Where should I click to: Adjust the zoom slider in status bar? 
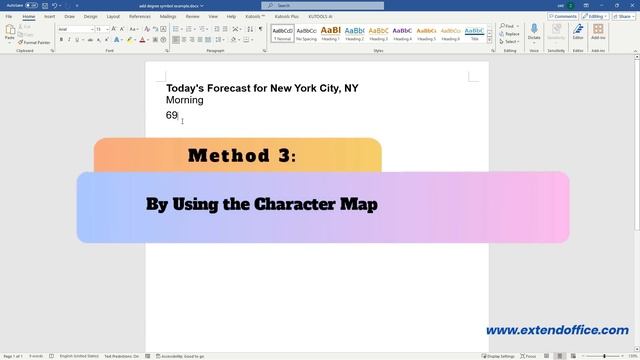pyautogui.click(x=604, y=356)
